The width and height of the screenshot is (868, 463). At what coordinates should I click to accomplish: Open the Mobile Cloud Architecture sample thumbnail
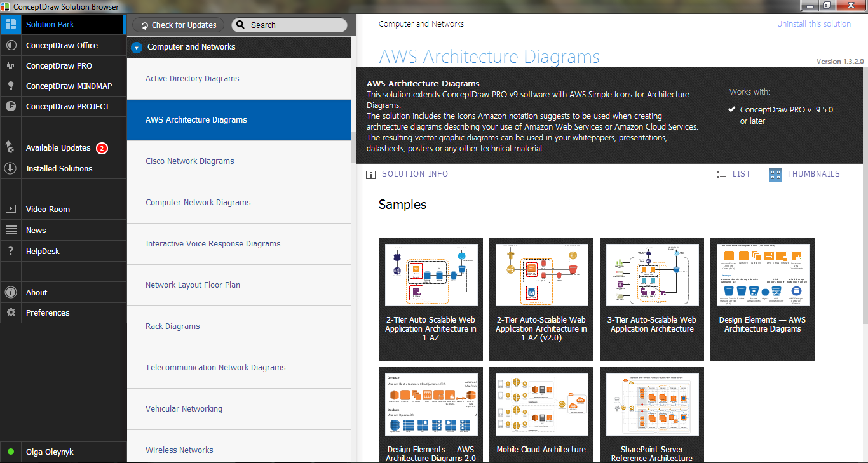point(541,414)
